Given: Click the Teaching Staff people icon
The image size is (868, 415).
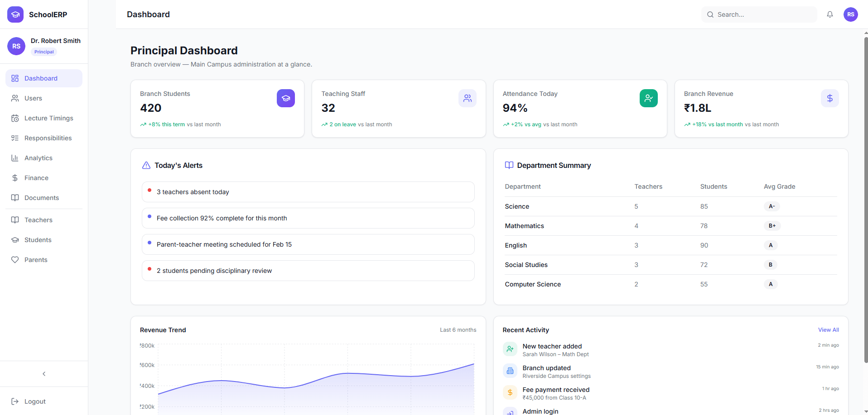Looking at the screenshot, I should pyautogui.click(x=468, y=98).
